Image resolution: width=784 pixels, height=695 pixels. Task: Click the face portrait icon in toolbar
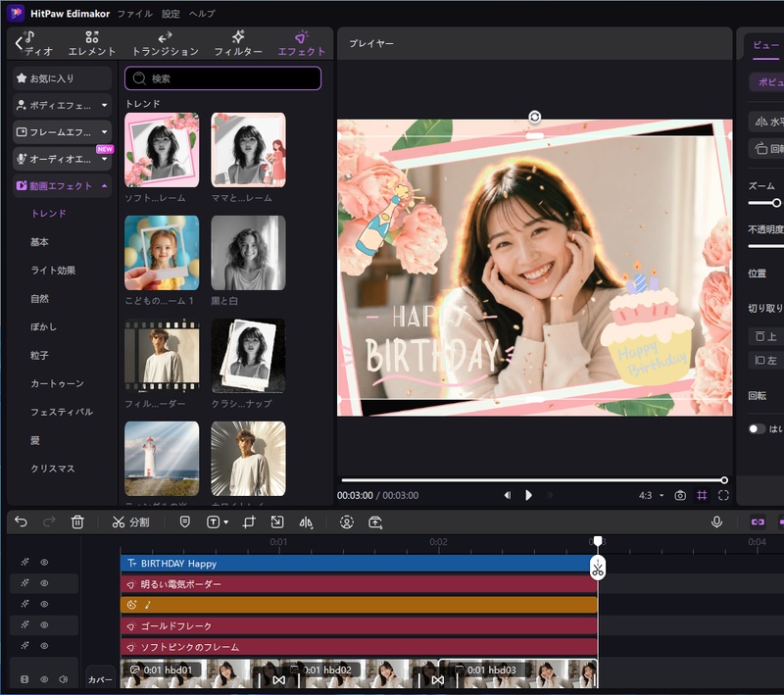tap(347, 522)
